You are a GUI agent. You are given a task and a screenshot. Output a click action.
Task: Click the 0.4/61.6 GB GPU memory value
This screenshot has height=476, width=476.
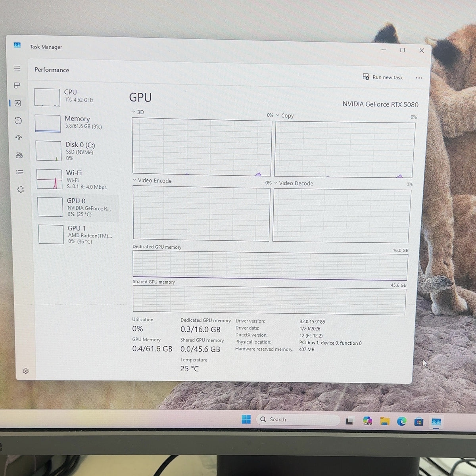tap(152, 349)
